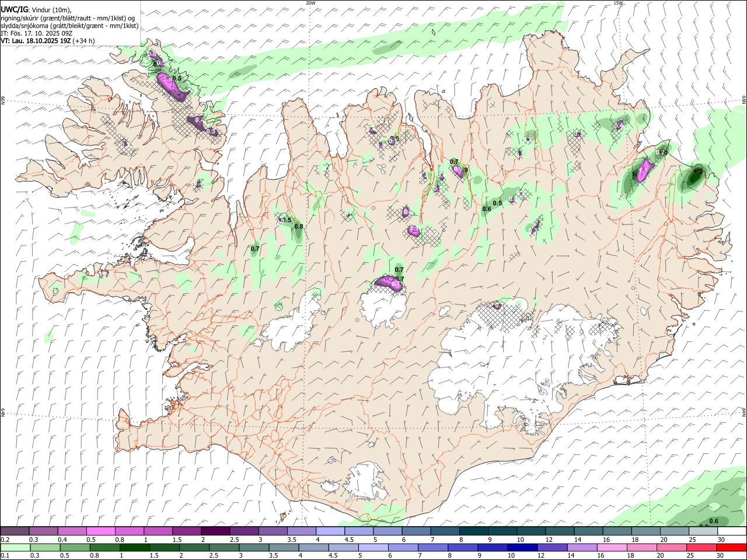Pick the dark green bottom-row swatch between 1 and 1.5
Viewport: 747px width, 560px height.
coord(134,548)
